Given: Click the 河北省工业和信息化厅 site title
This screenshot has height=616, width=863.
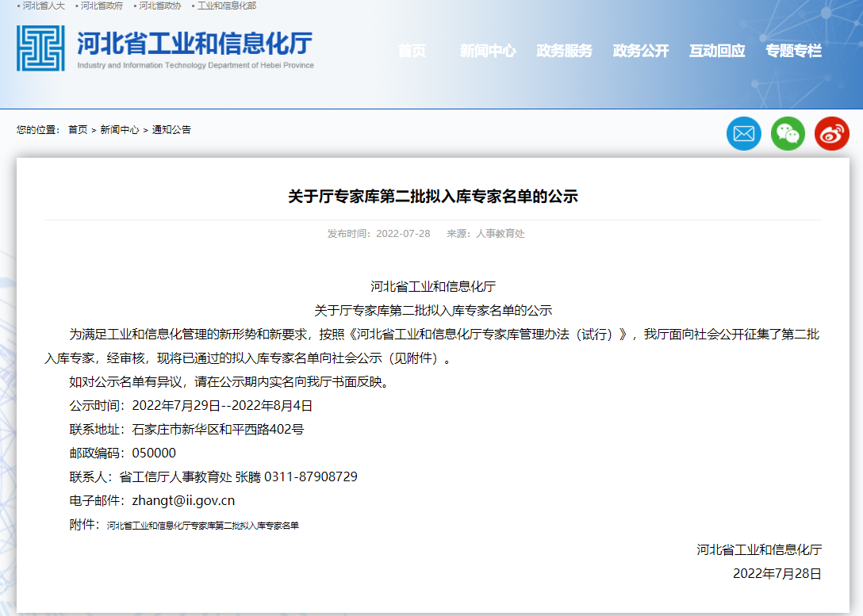Looking at the screenshot, I should click(194, 44).
